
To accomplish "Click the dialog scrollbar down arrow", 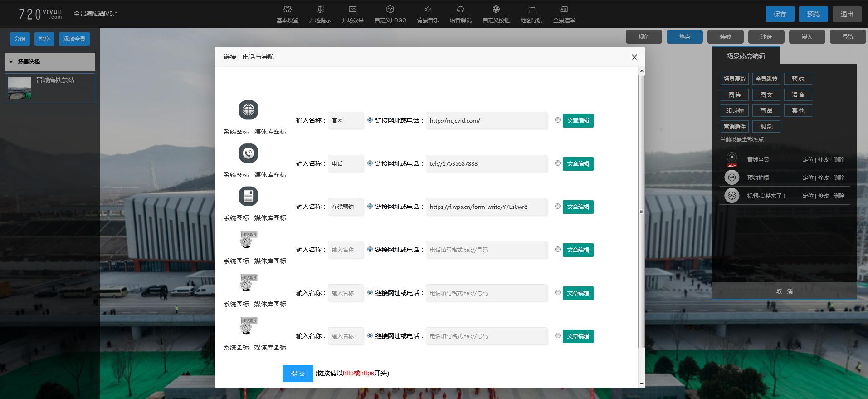I will click(641, 384).
